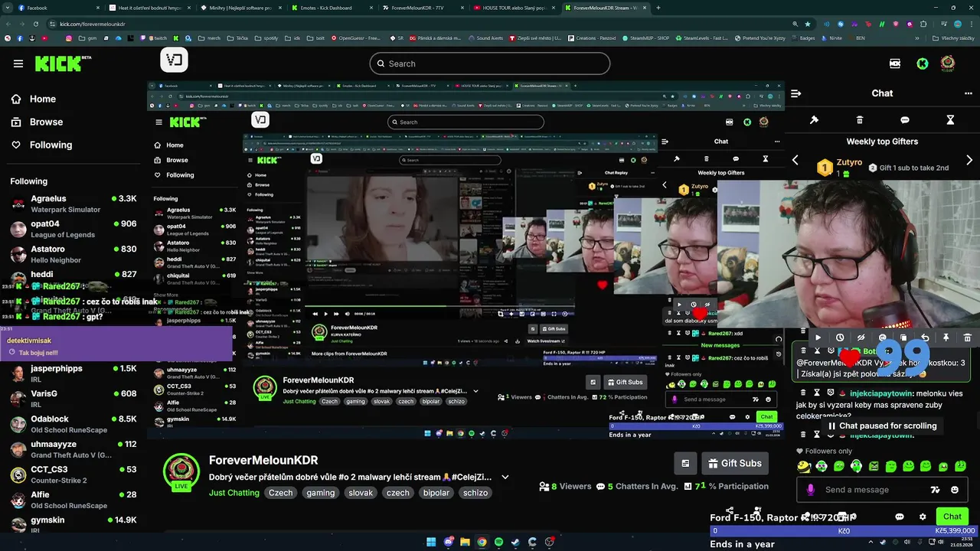Select the gaming tag
This screenshot has height=551, width=980.
[321, 493]
